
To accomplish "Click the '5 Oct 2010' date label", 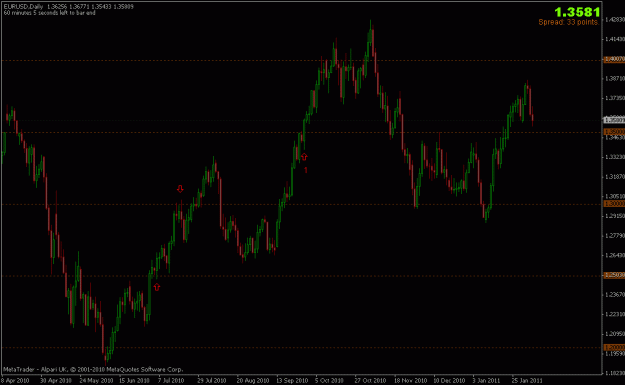I will (329, 380).
